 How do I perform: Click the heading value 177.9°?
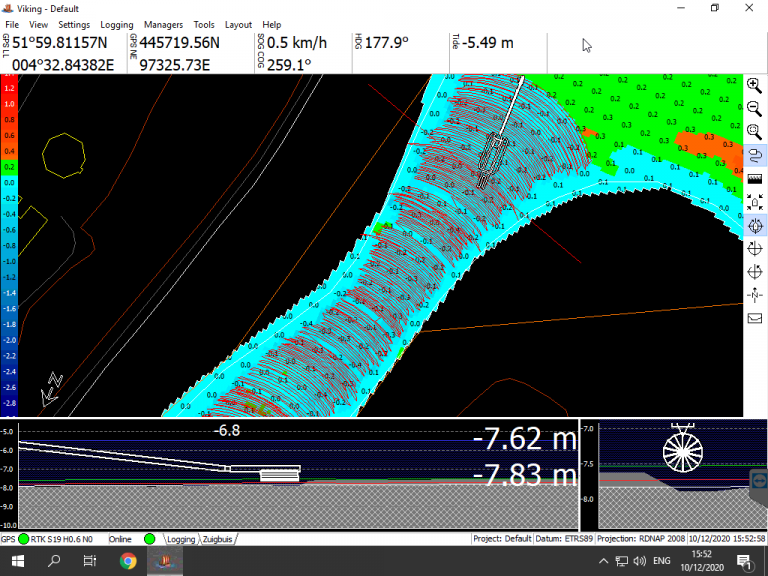[386, 43]
